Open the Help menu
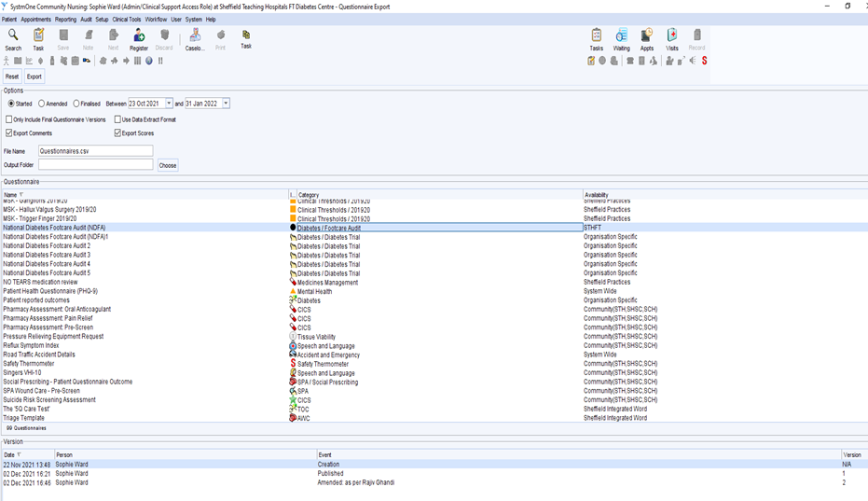The height and width of the screenshot is (501, 868). coord(211,20)
